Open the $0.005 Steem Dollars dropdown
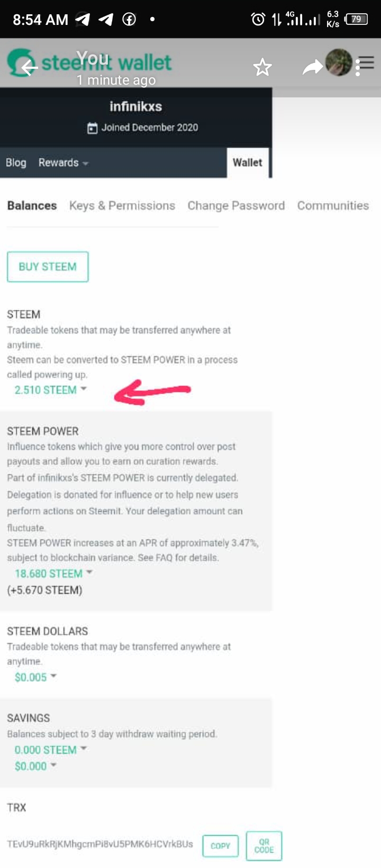Image resolution: width=381 pixels, height=868 pixels. tap(35, 677)
